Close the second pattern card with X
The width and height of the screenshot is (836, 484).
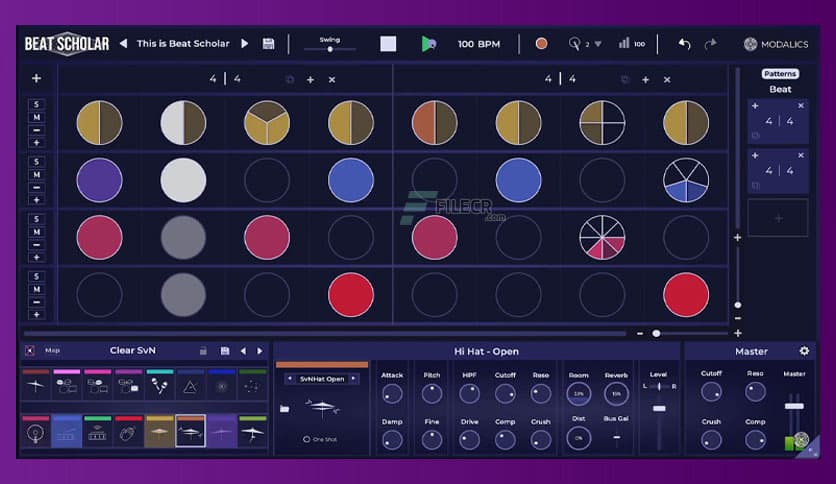801,155
